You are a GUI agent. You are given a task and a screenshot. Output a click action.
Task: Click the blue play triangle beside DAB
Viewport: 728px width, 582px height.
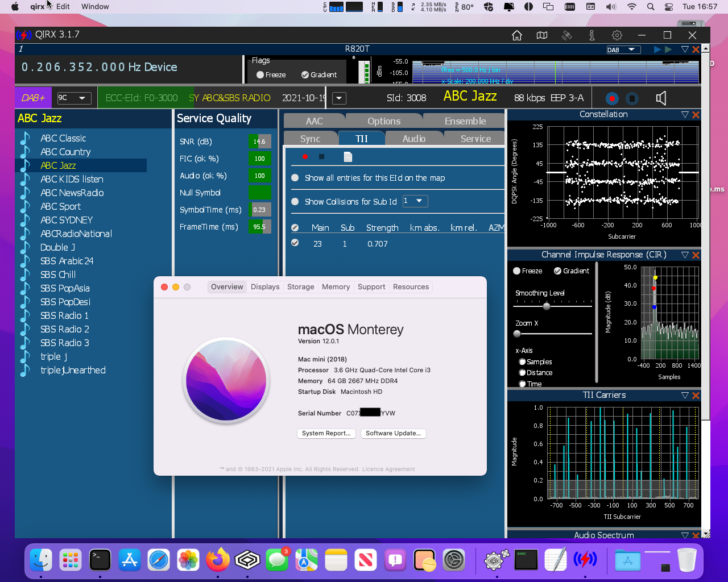(x=657, y=49)
